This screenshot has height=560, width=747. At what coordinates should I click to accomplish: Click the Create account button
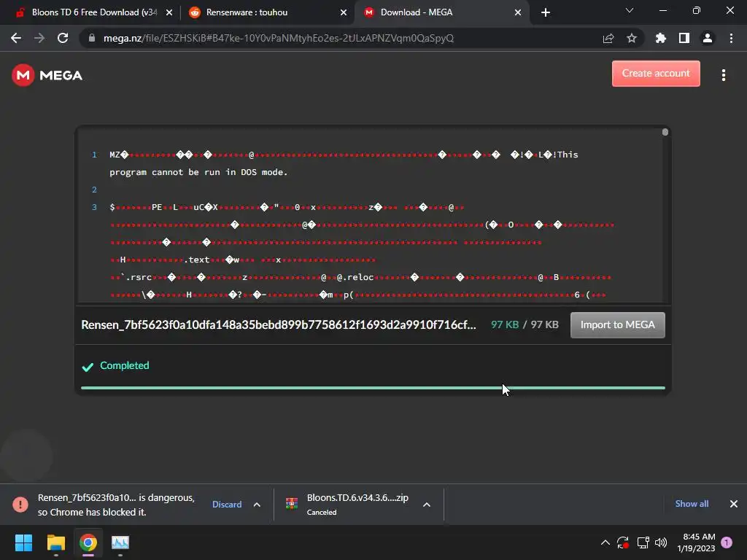(656, 74)
